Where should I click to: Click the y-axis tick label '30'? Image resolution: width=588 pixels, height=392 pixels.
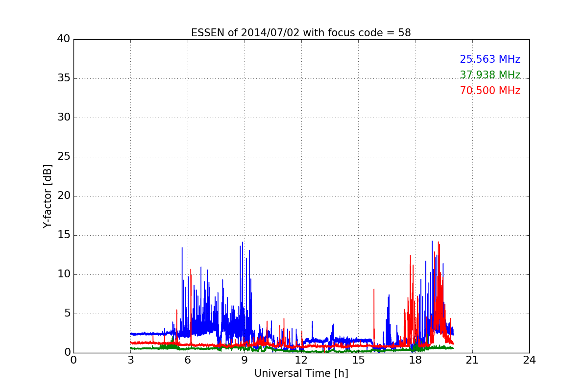coord(64,118)
